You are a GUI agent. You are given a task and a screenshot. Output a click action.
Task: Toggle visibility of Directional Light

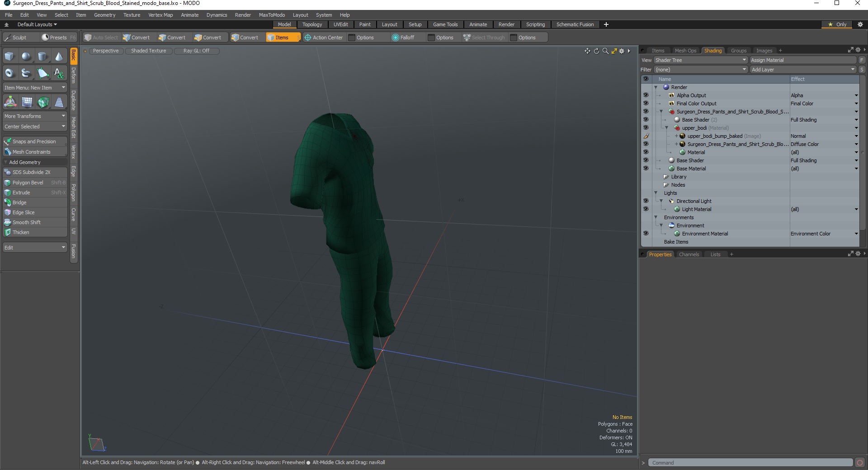click(x=646, y=201)
